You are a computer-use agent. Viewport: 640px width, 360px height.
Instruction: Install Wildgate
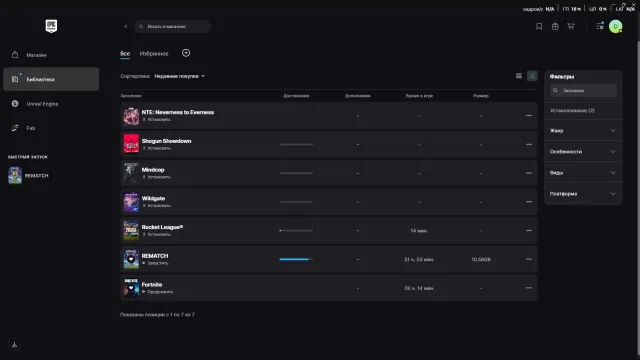coord(157,206)
